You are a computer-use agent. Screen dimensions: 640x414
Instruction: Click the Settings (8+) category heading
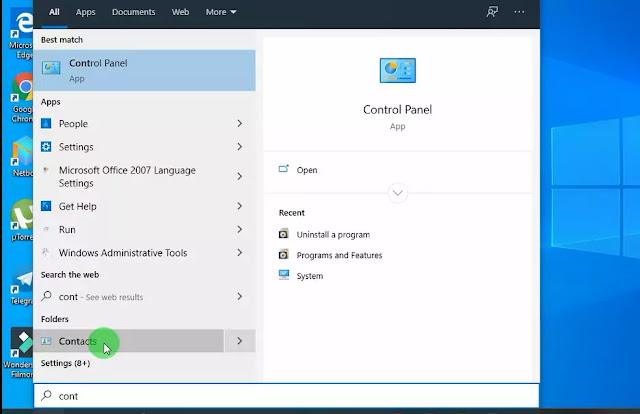click(x=65, y=363)
